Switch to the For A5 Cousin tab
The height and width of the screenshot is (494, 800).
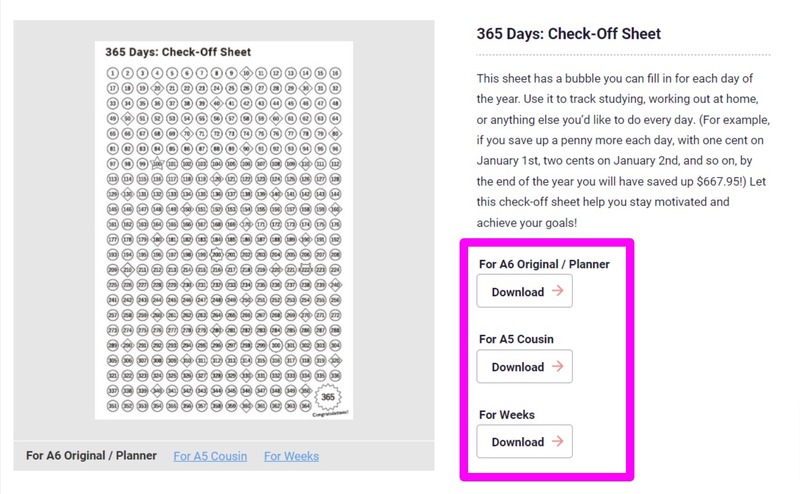tap(210, 456)
